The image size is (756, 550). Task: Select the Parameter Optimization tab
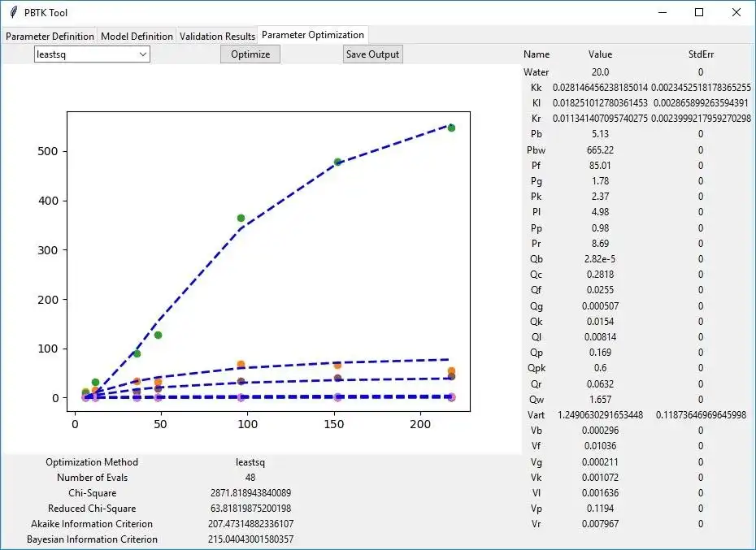(x=313, y=35)
